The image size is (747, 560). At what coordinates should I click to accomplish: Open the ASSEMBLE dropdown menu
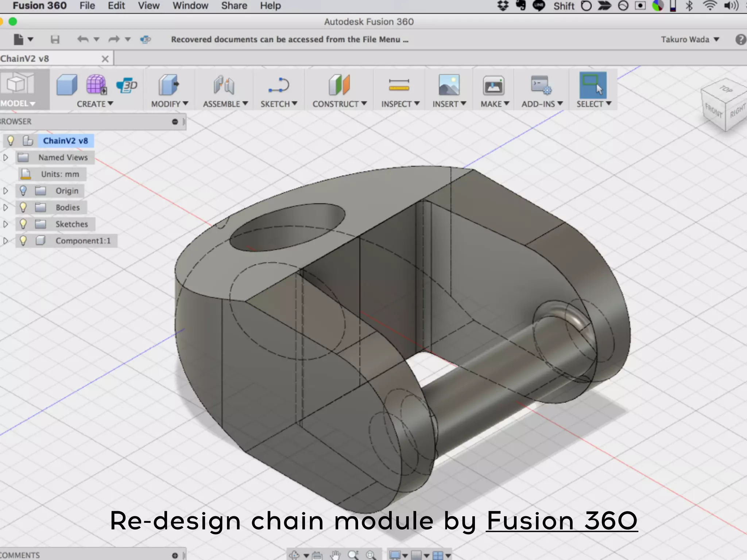coord(225,104)
